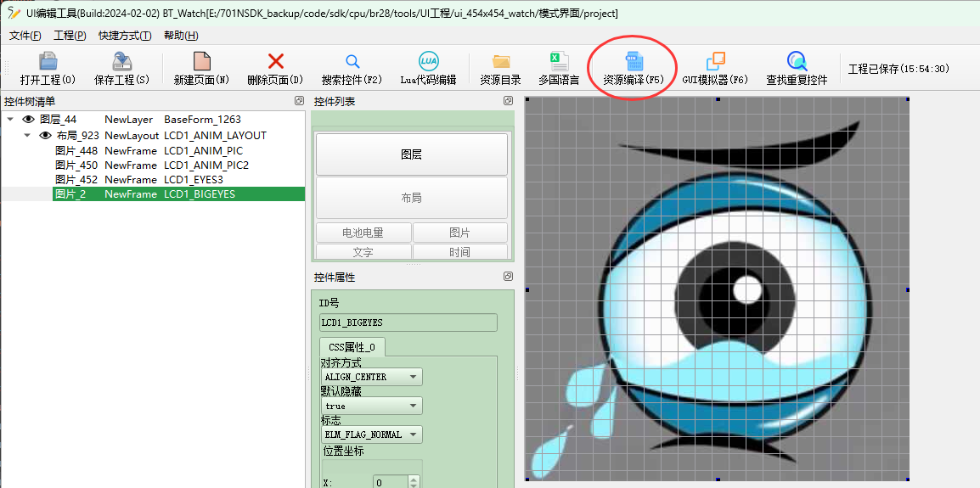Click the 布局 control button
Image resolution: width=980 pixels, height=488 pixels.
coord(411,198)
